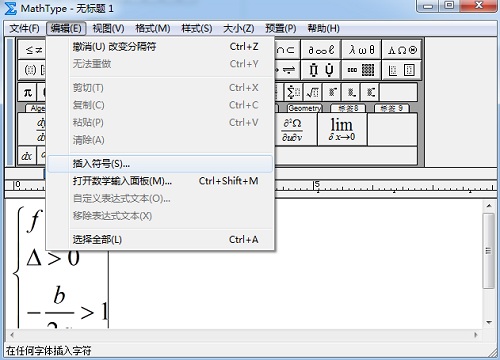Click the Δ > 0 line in the equation

click(53, 258)
